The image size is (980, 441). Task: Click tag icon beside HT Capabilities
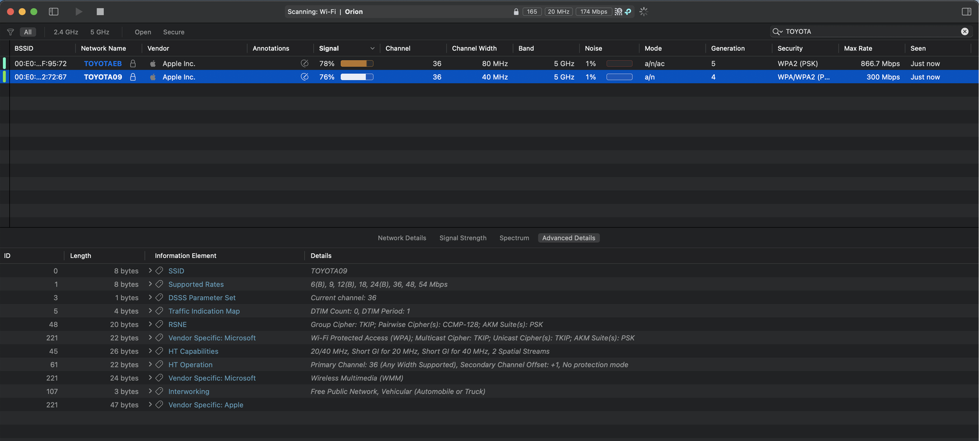159,351
